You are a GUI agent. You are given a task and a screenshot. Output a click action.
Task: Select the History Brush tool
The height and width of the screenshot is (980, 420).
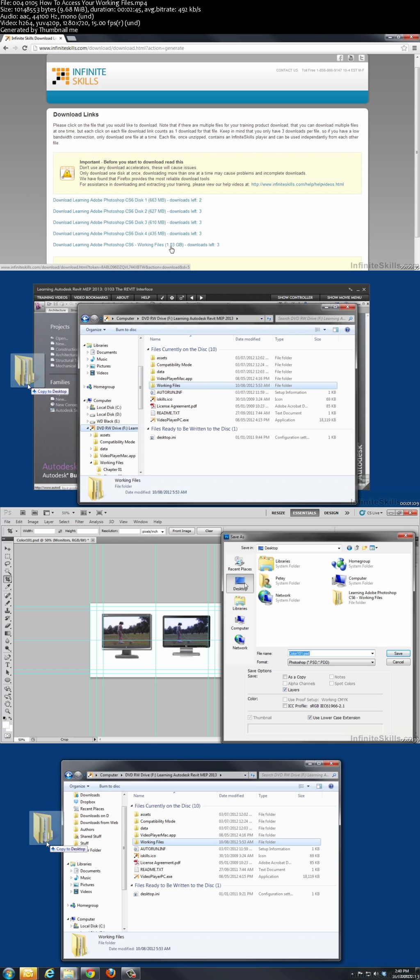coord(7,618)
